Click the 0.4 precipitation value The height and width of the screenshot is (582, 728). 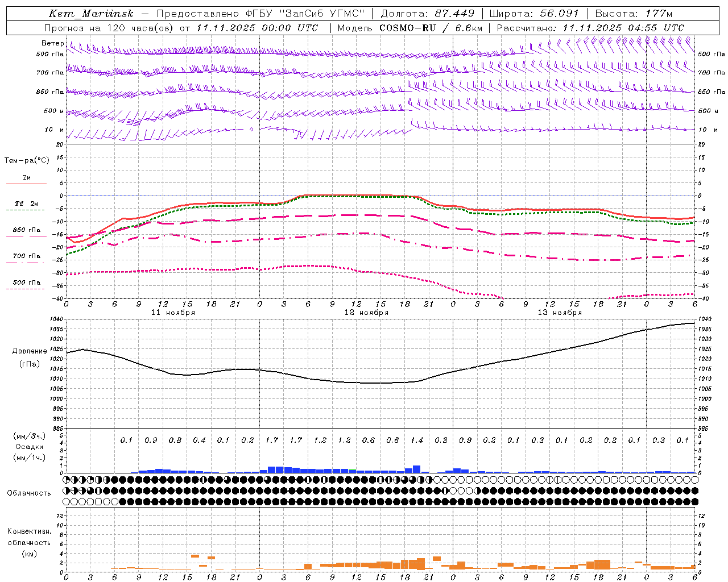[x=199, y=440]
